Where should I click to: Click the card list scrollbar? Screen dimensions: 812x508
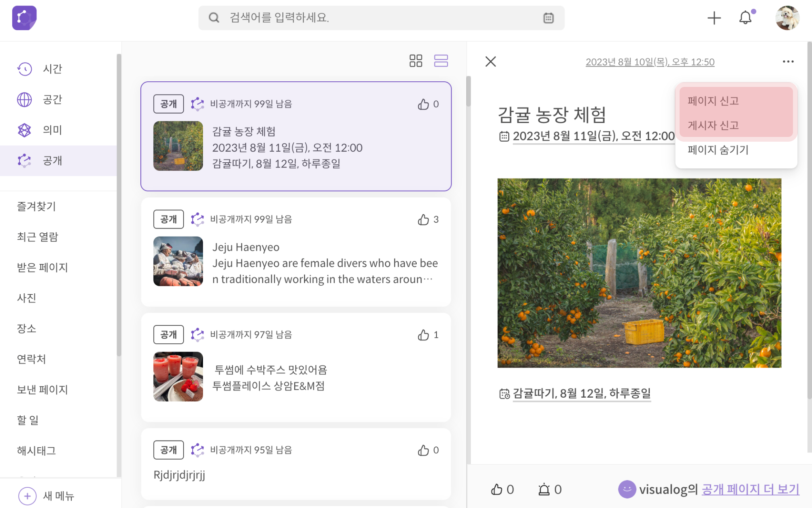[468, 91]
